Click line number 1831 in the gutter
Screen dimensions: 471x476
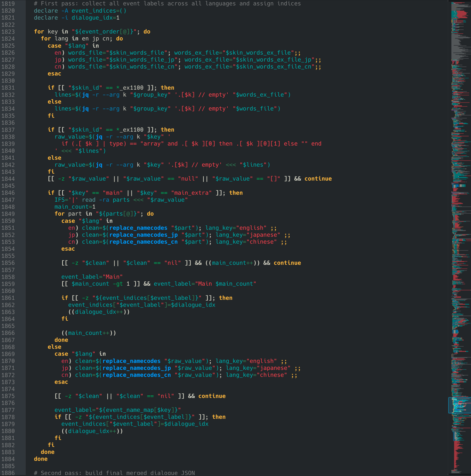8,88
